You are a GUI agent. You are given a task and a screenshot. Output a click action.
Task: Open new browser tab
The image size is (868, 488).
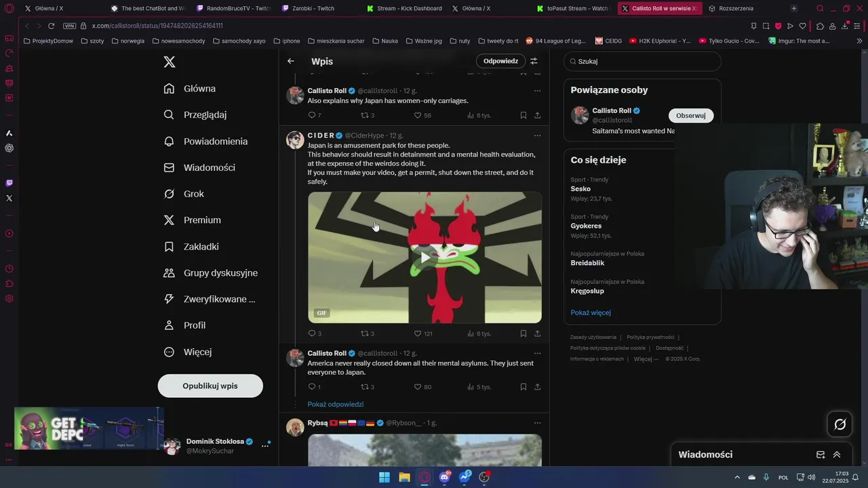coord(794,8)
